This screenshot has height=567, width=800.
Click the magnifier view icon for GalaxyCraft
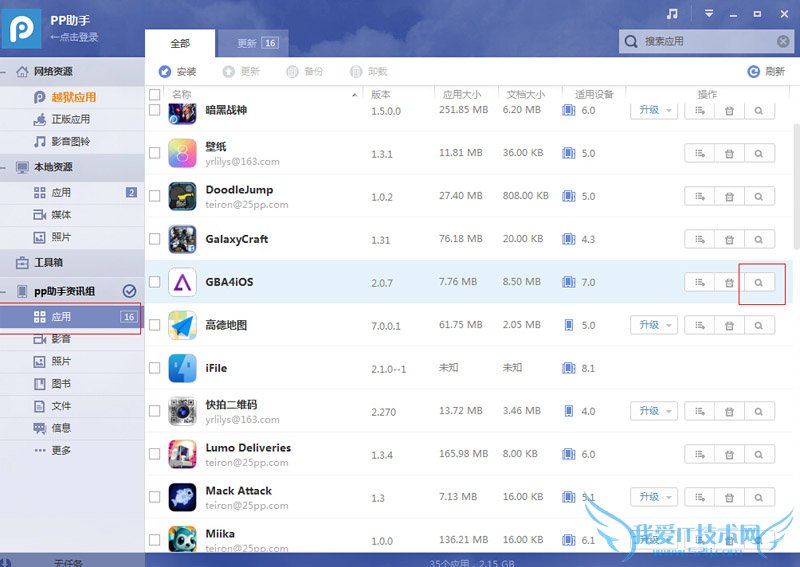pos(759,239)
